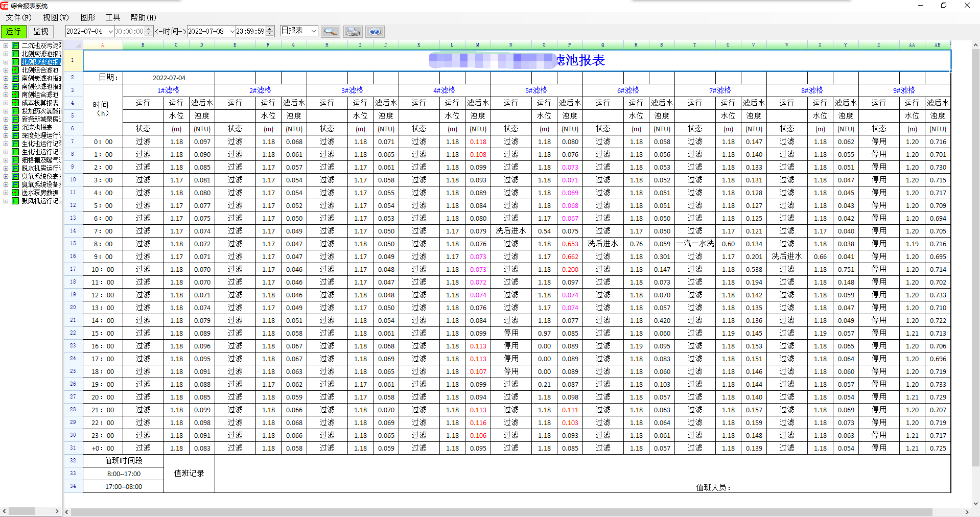
Task: Expand the 二沉池及污泥 tree node
Action: (6, 45)
